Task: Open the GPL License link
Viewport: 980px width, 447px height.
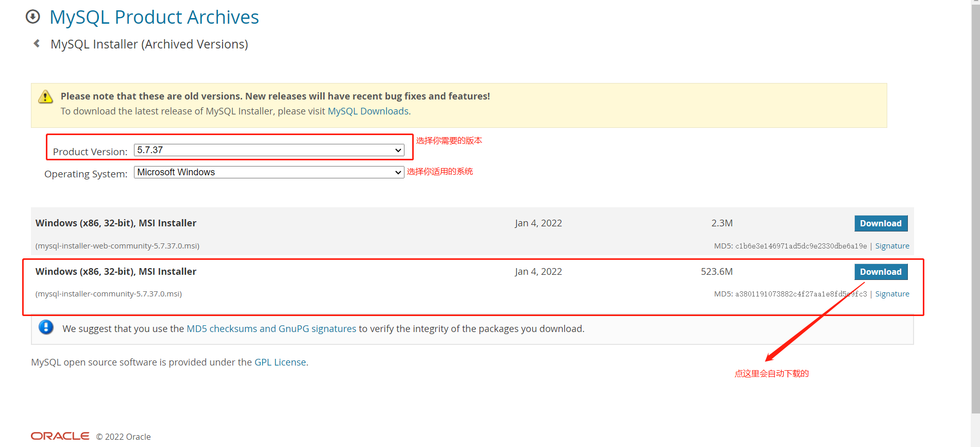Action: 280,362
